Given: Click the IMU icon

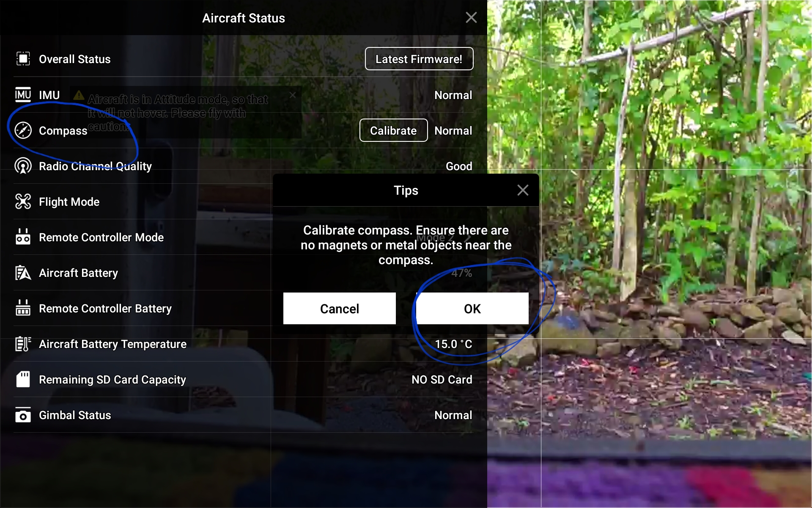Looking at the screenshot, I should click(x=23, y=95).
